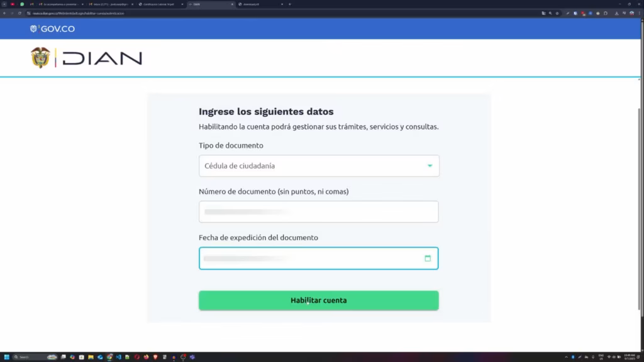
Task: Switch to the Certificación Laboral pdf tab
Action: coord(161,4)
